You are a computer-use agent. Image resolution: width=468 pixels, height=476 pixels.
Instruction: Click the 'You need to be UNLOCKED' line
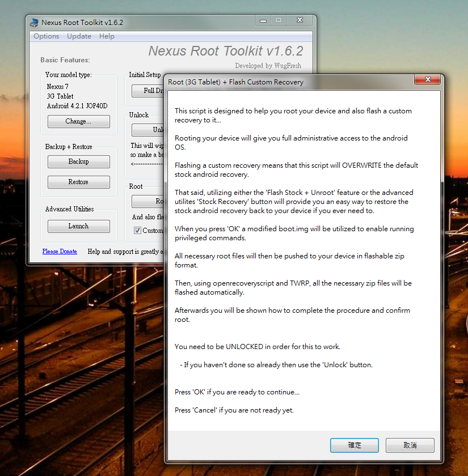pyautogui.click(x=258, y=347)
